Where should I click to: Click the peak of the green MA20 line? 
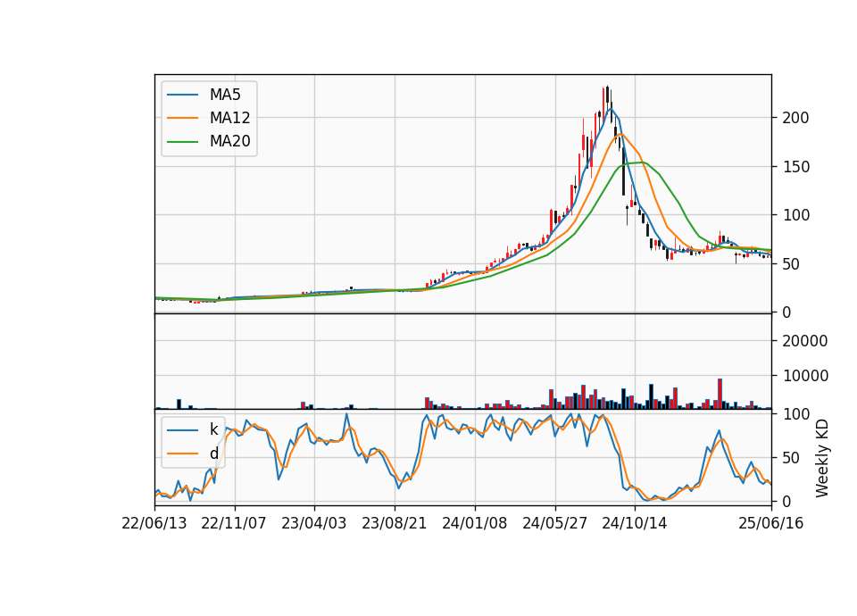pyautogui.click(x=643, y=162)
